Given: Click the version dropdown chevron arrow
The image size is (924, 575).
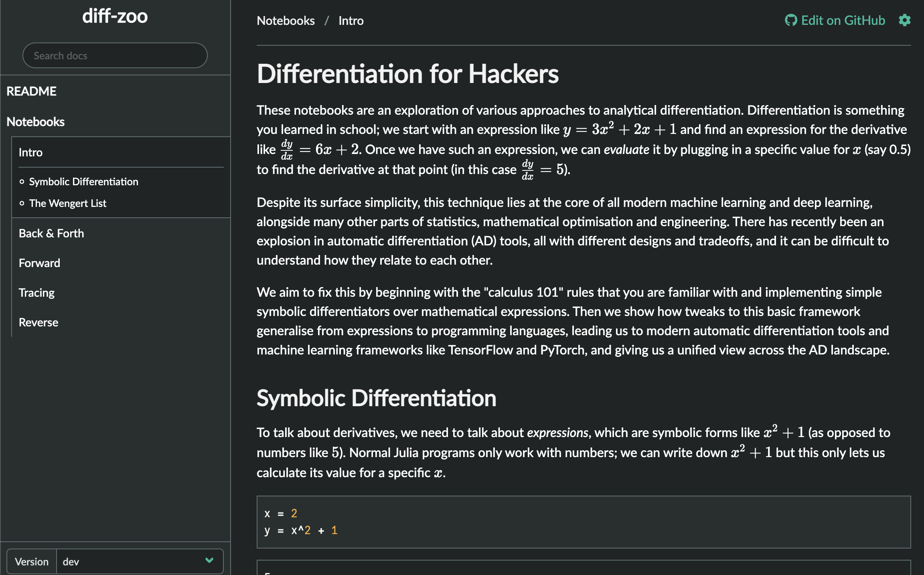Looking at the screenshot, I should 209,560.
